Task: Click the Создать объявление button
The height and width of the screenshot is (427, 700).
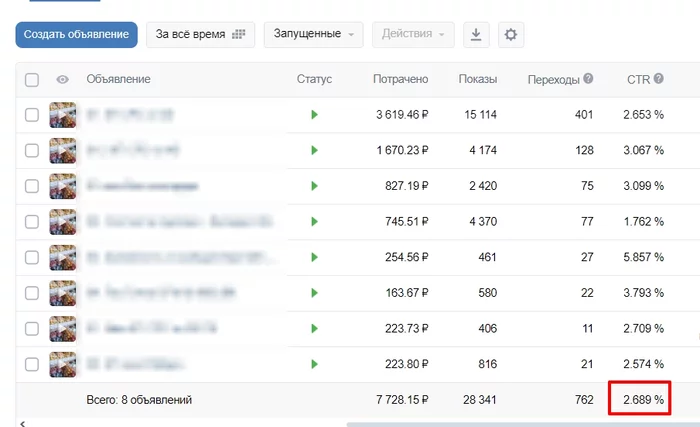Action: point(76,34)
